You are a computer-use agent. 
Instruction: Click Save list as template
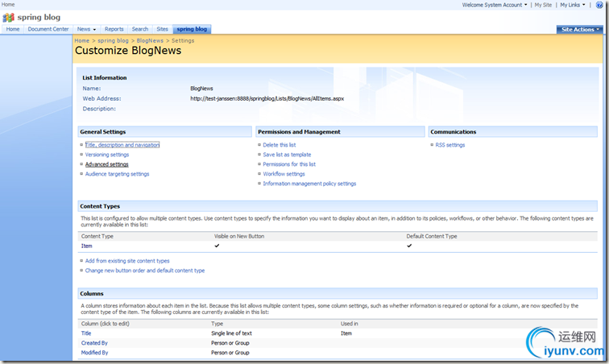[287, 155]
